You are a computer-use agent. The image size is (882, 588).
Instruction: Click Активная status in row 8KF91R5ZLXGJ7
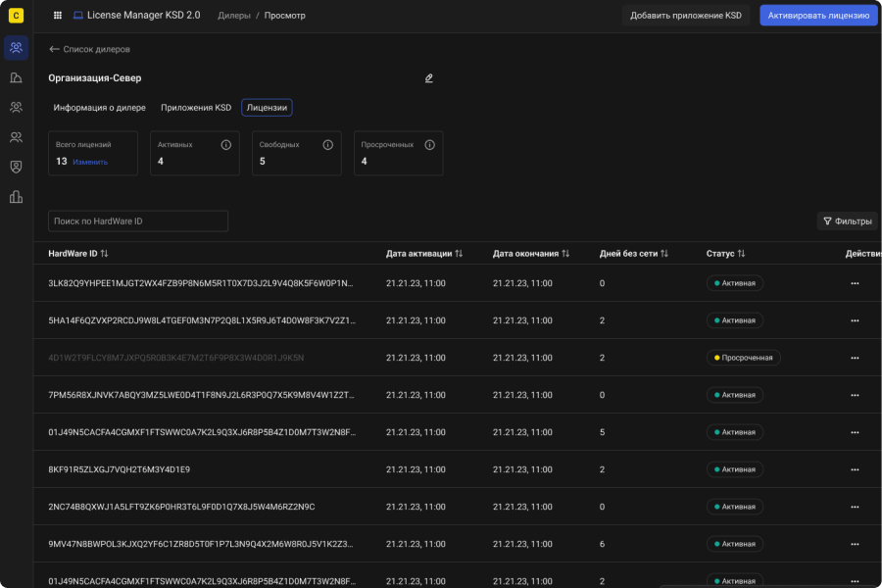(735, 469)
